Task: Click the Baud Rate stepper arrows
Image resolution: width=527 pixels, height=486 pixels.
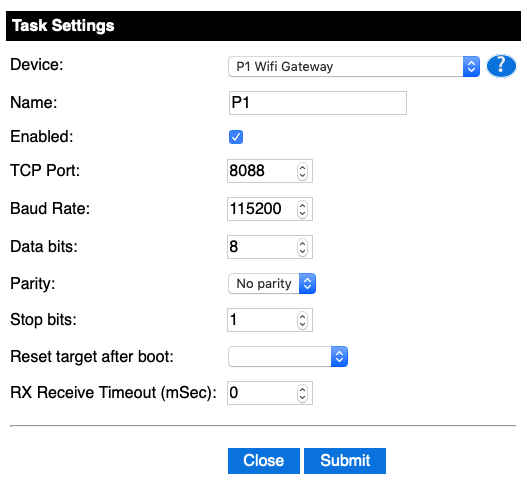Action: (x=302, y=209)
